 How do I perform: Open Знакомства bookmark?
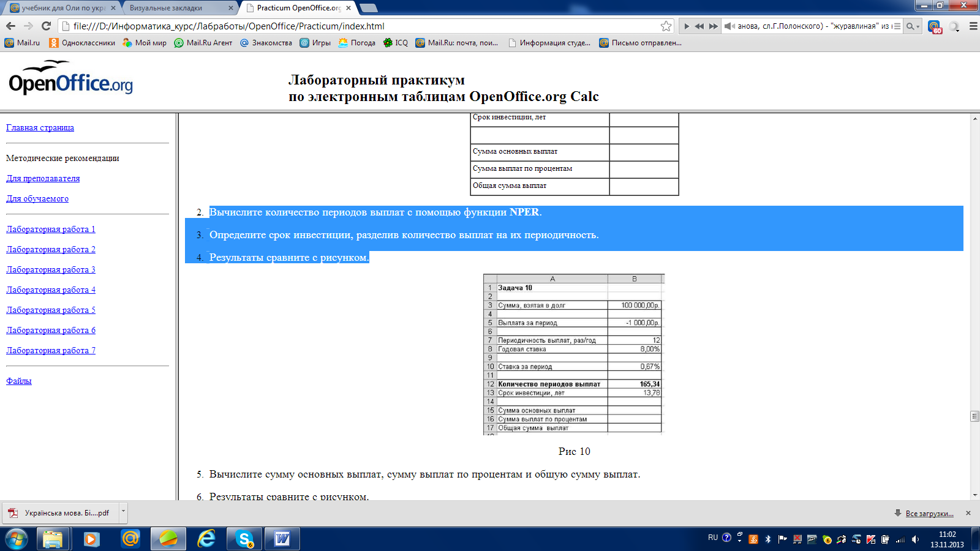coord(266,43)
